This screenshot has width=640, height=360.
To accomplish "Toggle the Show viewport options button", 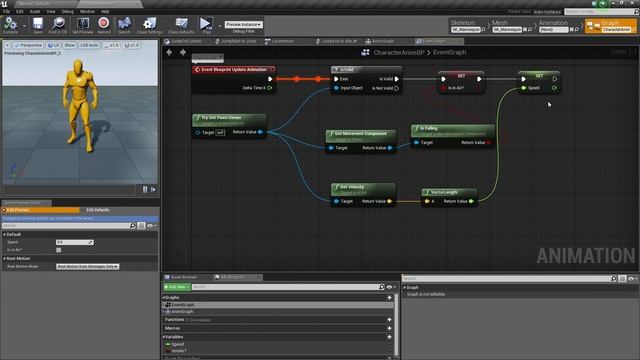I will pos(70,45).
